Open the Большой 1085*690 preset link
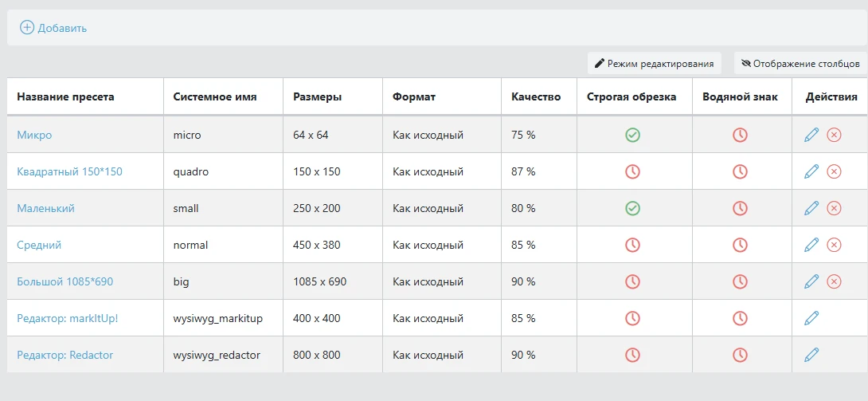 pos(65,281)
